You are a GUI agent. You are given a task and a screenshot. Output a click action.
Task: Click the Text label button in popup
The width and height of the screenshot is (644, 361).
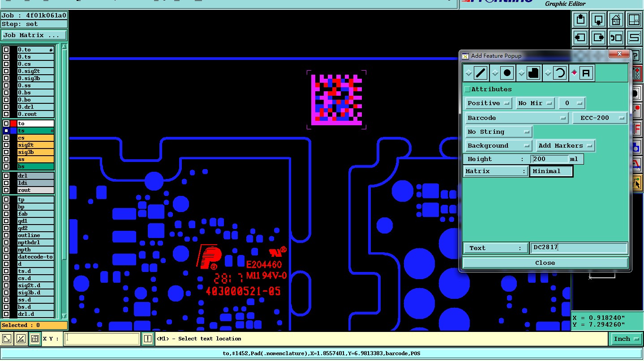click(x=496, y=248)
